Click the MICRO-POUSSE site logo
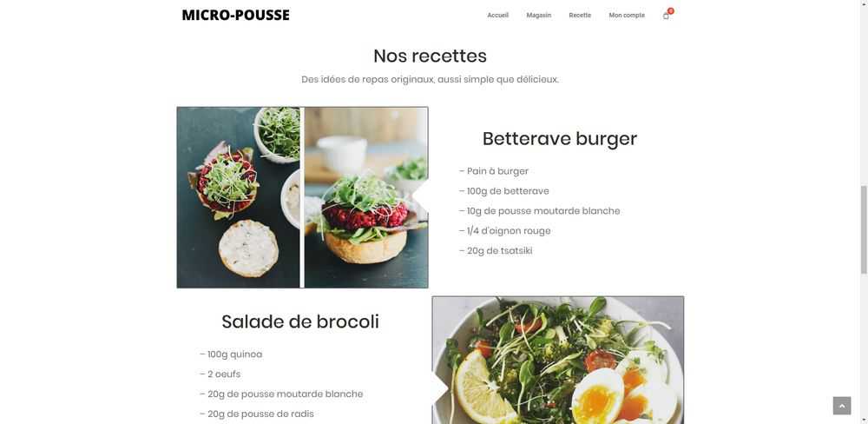Screen dimensions: 868x424 coord(235,16)
